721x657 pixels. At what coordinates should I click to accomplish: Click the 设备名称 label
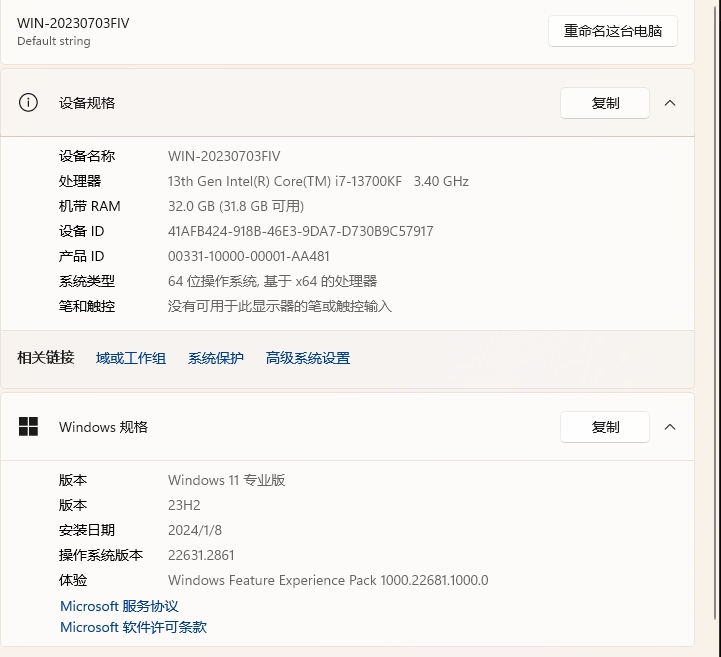point(87,156)
